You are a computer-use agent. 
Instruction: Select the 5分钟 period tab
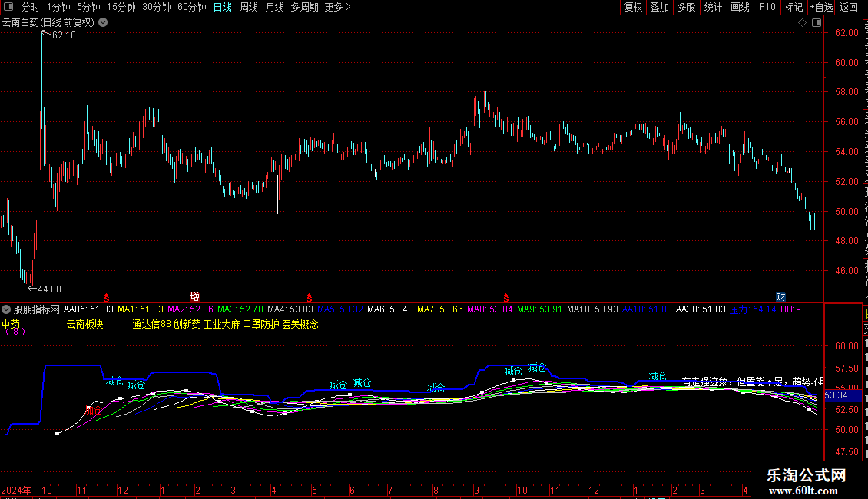coord(88,7)
